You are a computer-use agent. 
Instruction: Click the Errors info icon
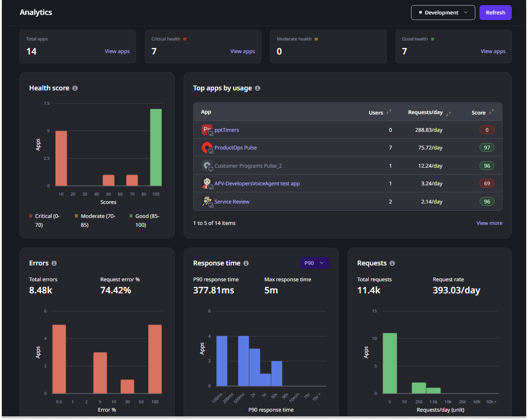pyautogui.click(x=54, y=263)
